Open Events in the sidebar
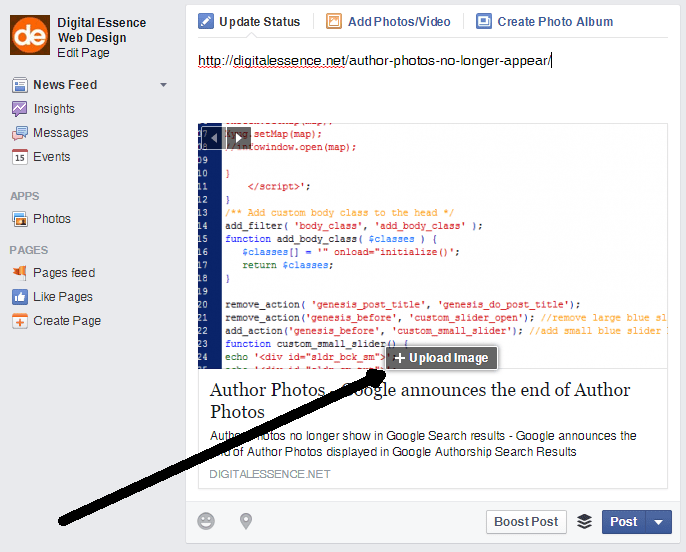This screenshot has height=552, width=686. [52, 157]
